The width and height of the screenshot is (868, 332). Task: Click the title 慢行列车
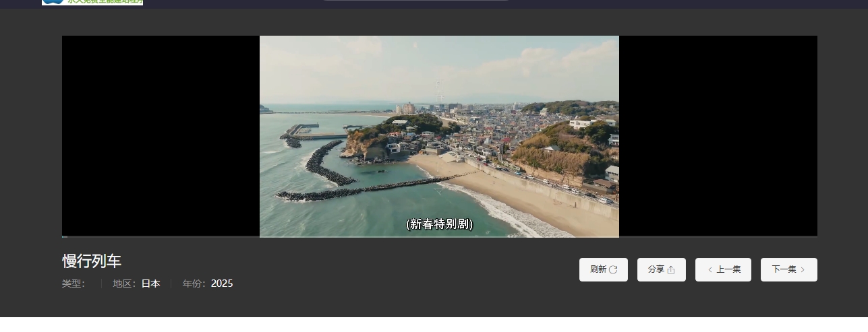pyautogui.click(x=92, y=261)
